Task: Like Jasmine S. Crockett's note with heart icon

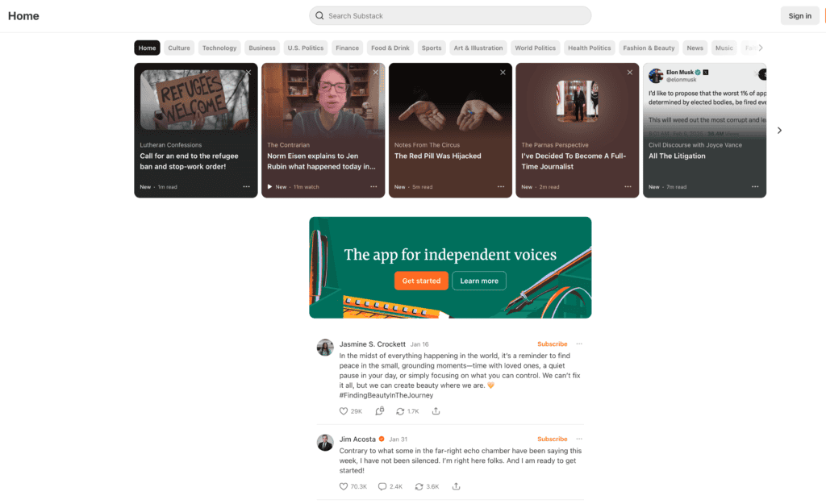Action: pyautogui.click(x=344, y=411)
